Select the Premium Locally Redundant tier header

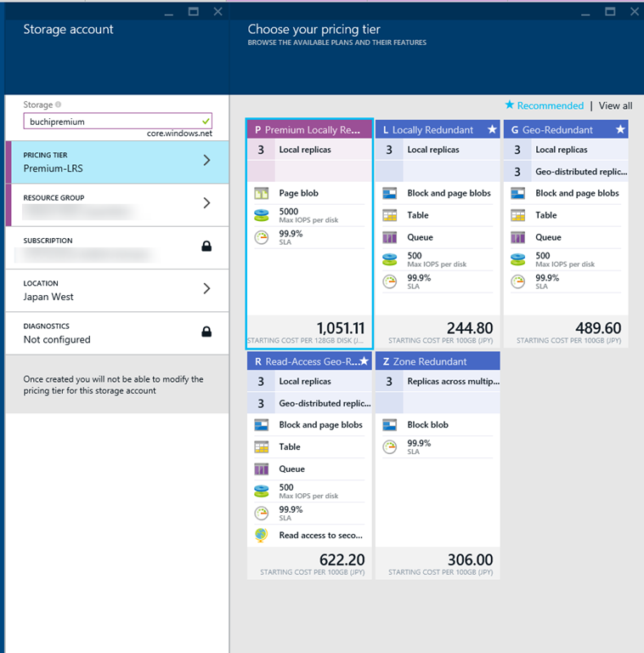[x=309, y=129]
